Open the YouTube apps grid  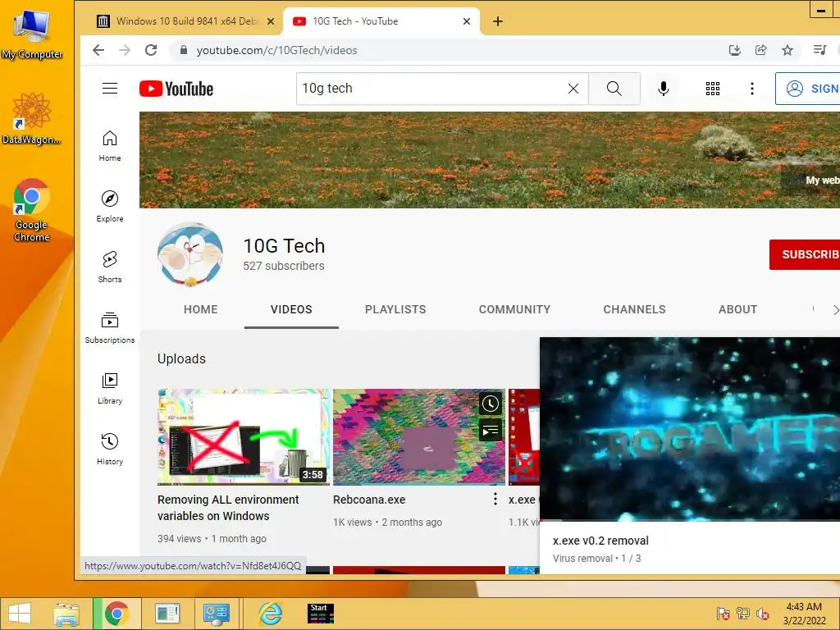tap(713, 89)
